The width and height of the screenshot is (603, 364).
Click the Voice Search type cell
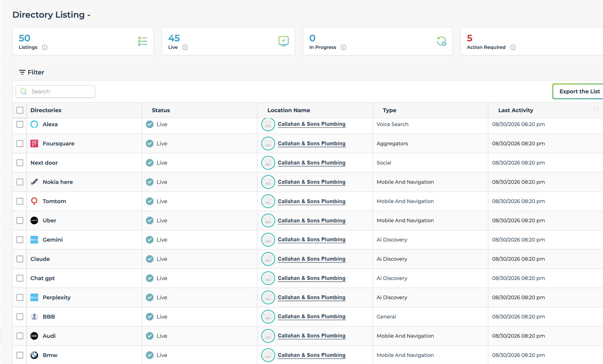(393, 124)
